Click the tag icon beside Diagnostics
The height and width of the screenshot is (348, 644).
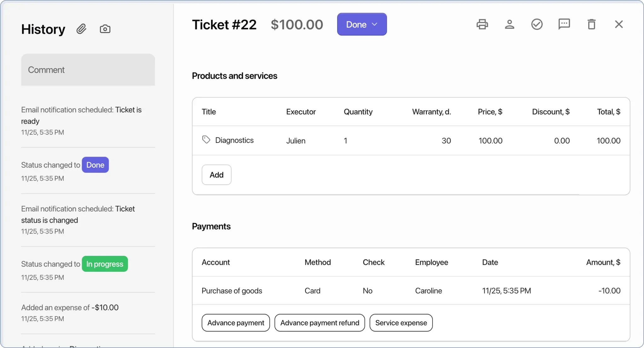pos(206,139)
